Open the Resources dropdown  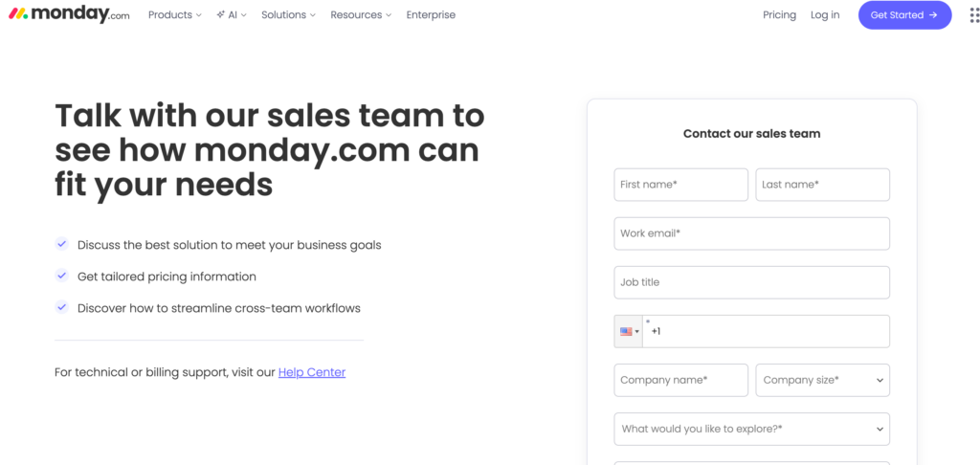pyautogui.click(x=360, y=15)
